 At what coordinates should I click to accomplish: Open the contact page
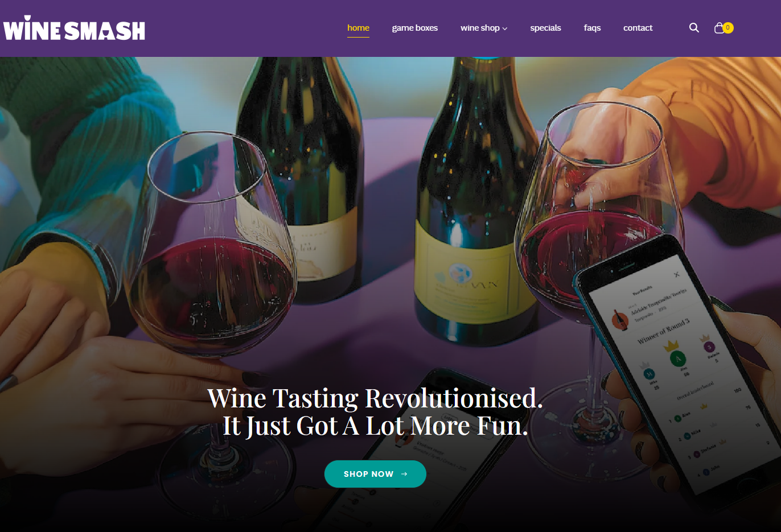[x=638, y=28]
